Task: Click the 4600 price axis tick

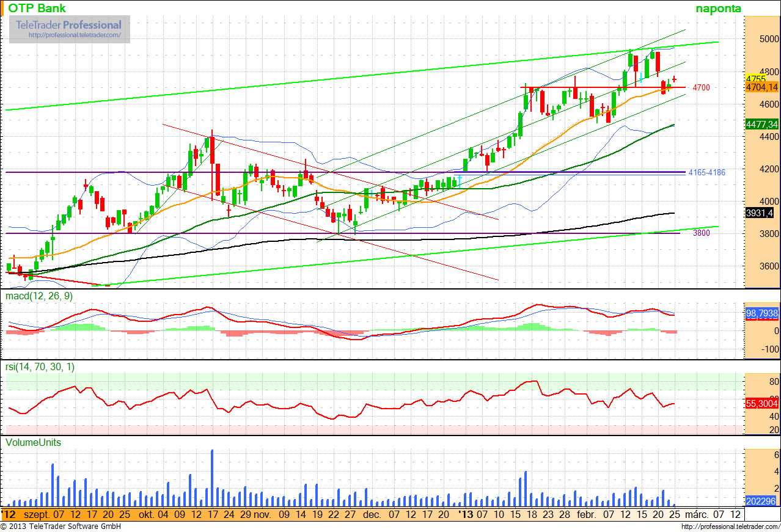Action: [x=769, y=104]
